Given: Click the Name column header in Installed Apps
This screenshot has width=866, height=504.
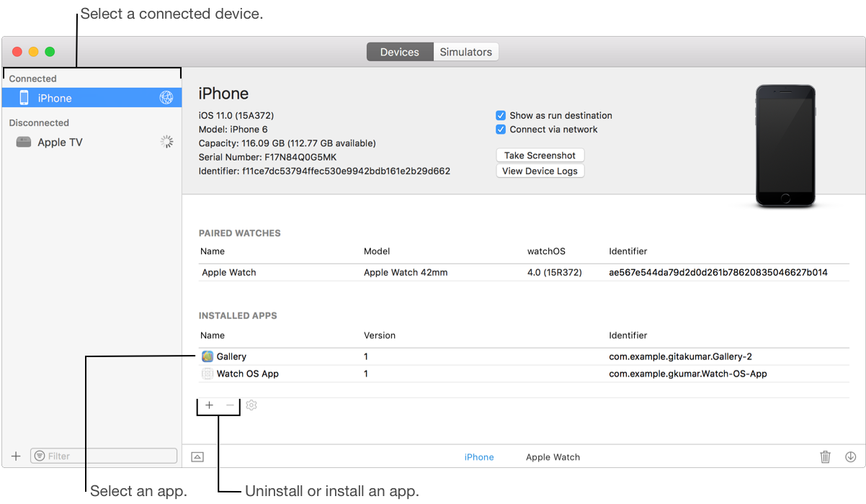Looking at the screenshot, I should click(213, 336).
